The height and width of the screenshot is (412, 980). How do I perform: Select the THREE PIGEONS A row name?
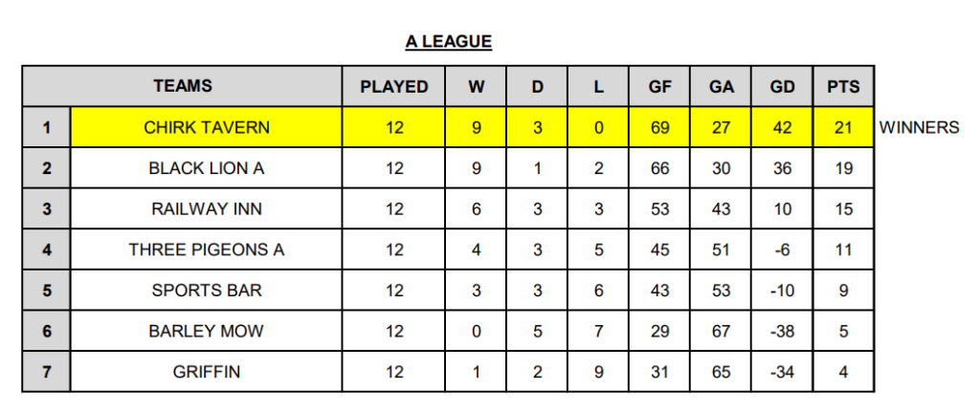(207, 250)
